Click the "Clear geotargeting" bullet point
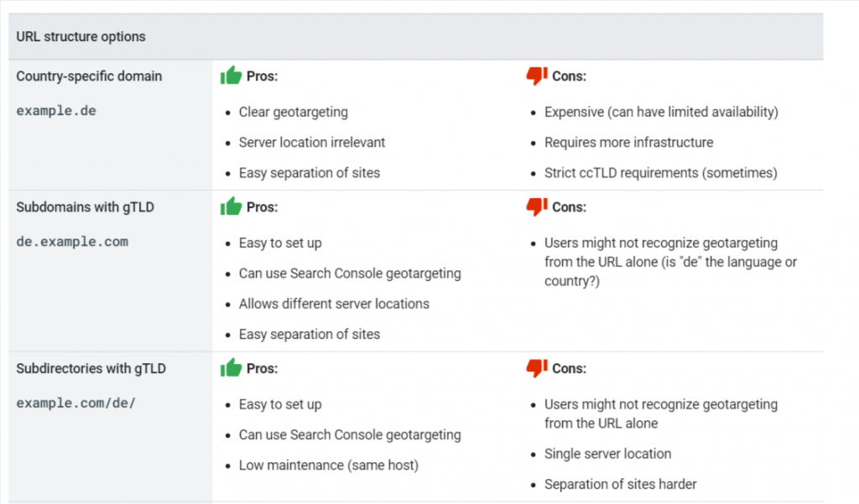859x504 pixels. pyautogui.click(x=293, y=112)
